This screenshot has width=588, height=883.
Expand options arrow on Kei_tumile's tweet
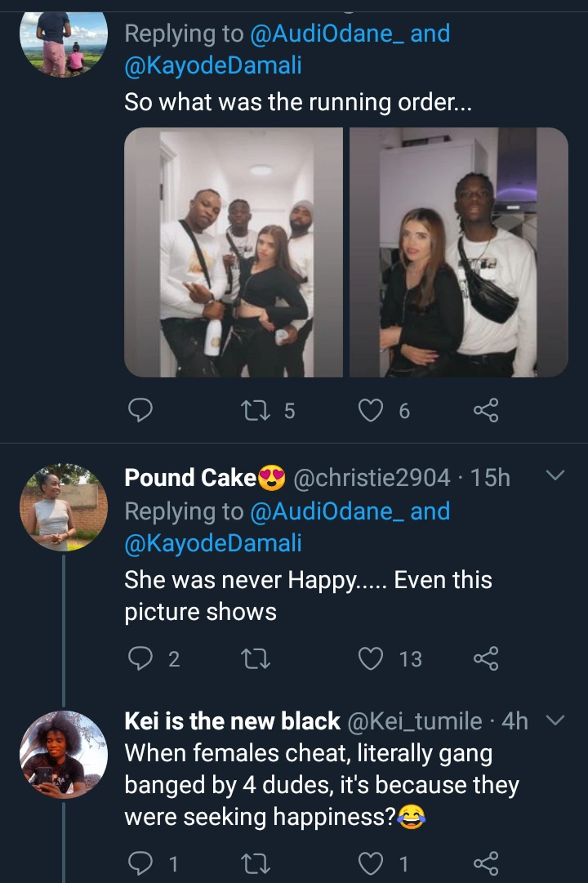click(555, 720)
